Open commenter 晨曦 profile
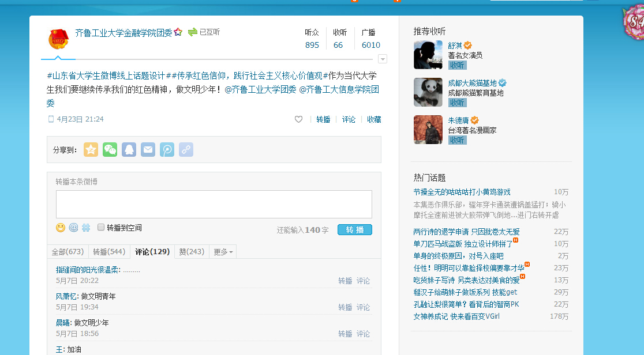 pos(63,323)
